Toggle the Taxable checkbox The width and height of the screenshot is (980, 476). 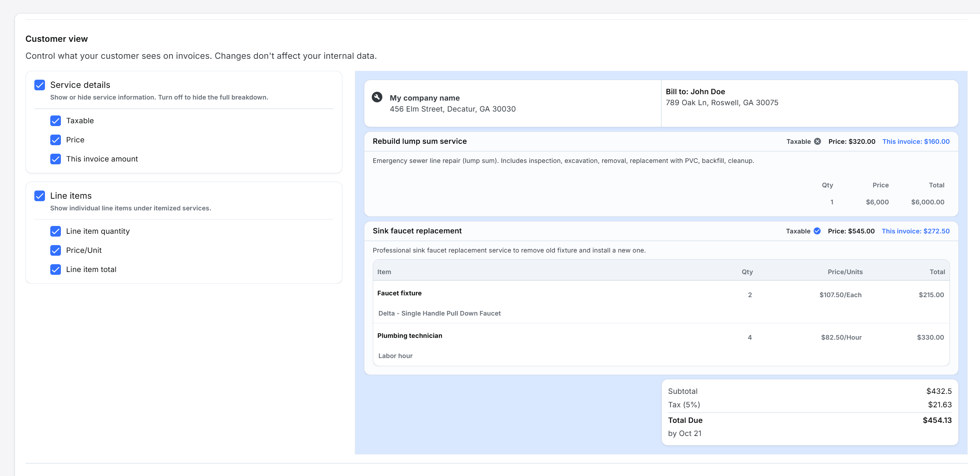coord(56,121)
